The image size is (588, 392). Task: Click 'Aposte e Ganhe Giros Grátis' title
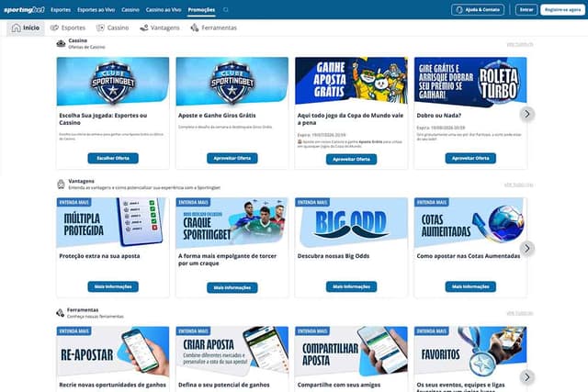[217, 116]
